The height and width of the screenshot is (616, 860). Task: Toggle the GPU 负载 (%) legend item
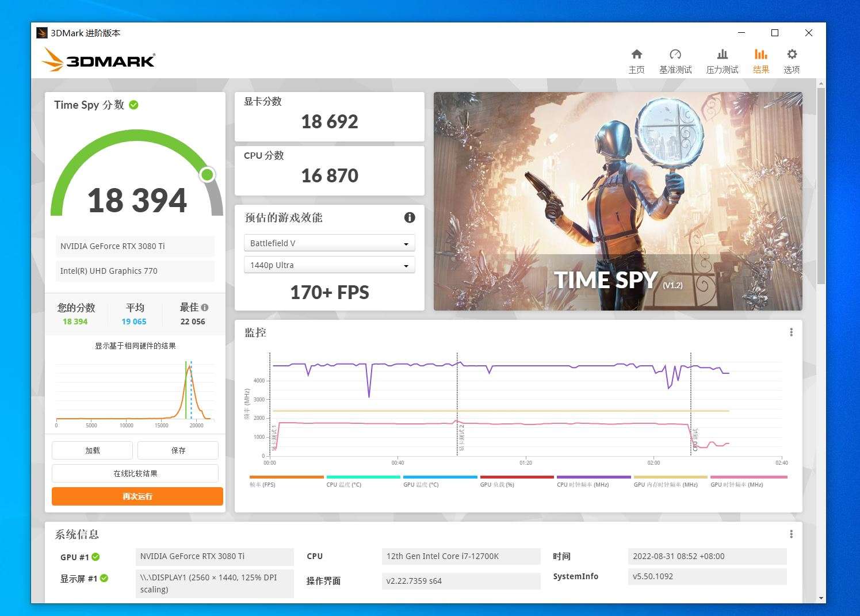(x=517, y=482)
